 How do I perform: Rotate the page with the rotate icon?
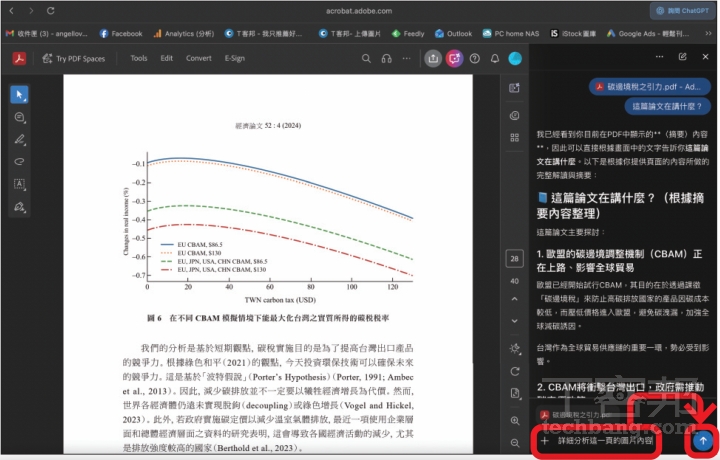coord(515,371)
